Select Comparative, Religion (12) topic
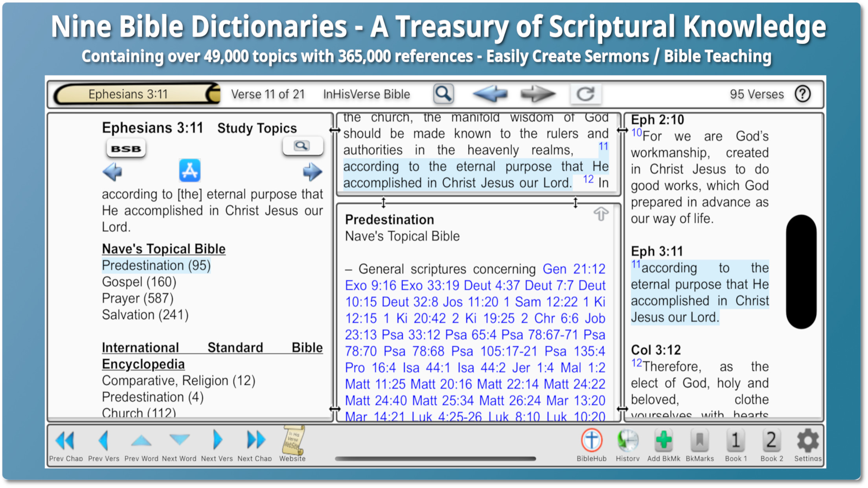868x488 pixels. pyautogui.click(x=178, y=381)
